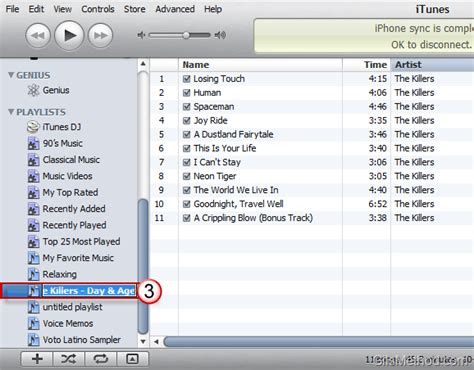Click the sidebar scroll down arrow
This screenshot has height=370, width=474.
[143, 341]
